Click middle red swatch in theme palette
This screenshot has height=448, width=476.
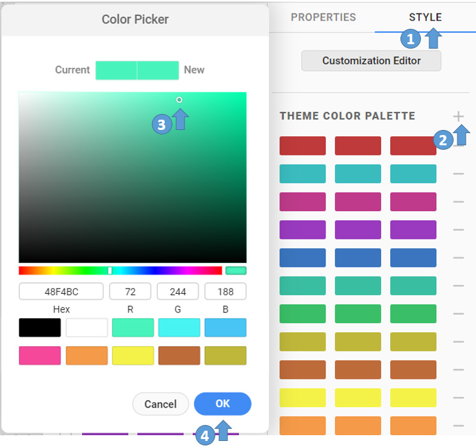tap(358, 146)
